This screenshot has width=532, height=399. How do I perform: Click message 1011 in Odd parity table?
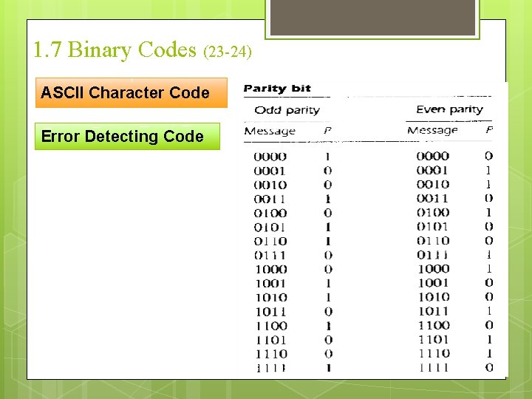pyautogui.click(x=270, y=312)
